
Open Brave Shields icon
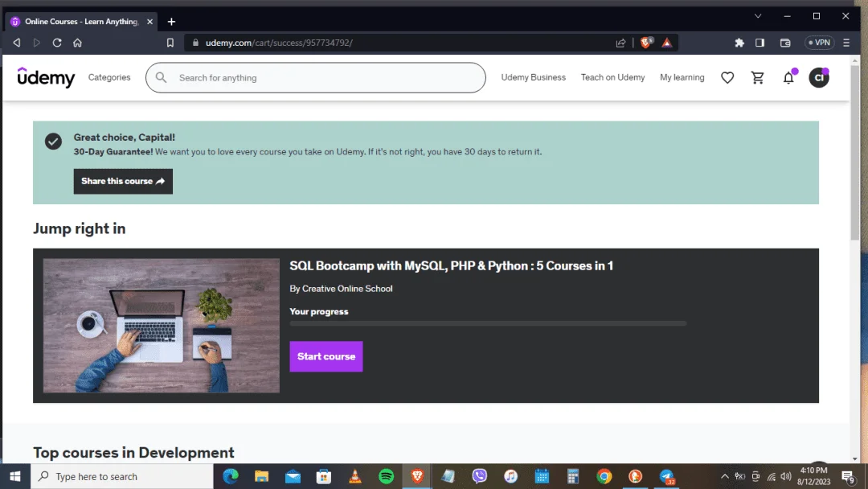coord(646,43)
